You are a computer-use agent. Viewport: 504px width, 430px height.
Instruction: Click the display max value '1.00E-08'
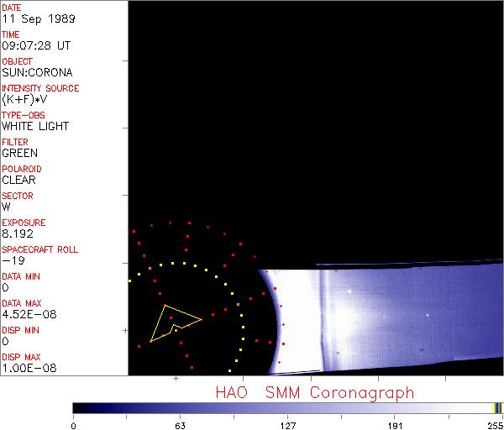point(26,368)
